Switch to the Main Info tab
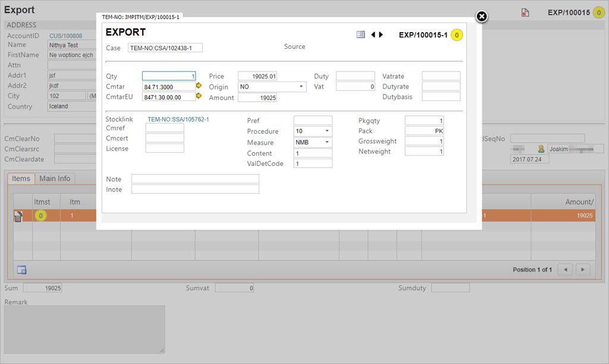 tap(55, 178)
